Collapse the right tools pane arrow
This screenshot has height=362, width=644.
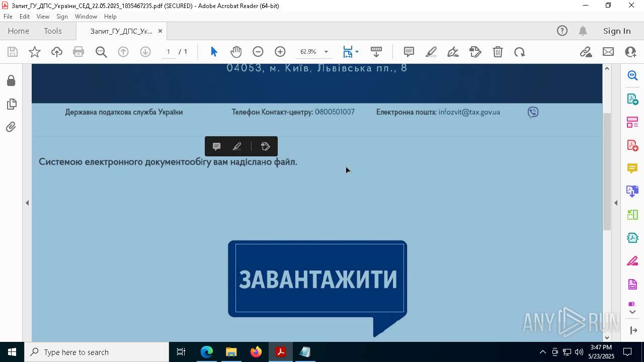tap(616, 203)
